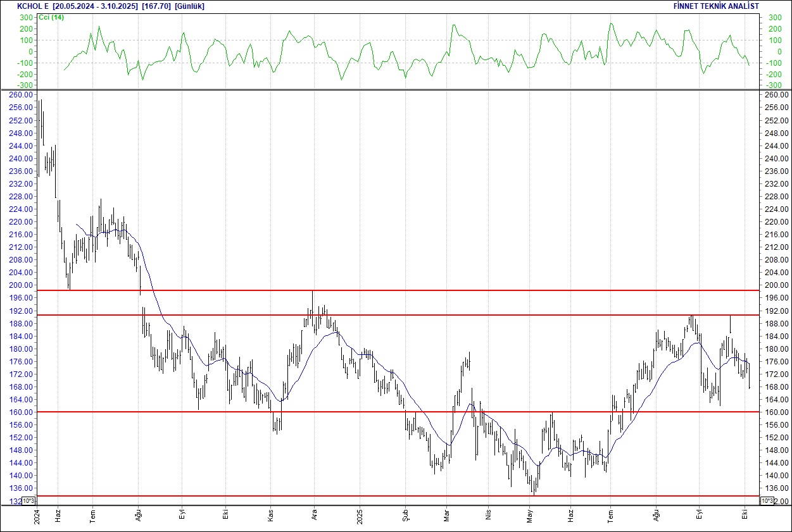
Task: Click the date range 20.05.2024 - 3.10.2025
Action: click(96, 6)
